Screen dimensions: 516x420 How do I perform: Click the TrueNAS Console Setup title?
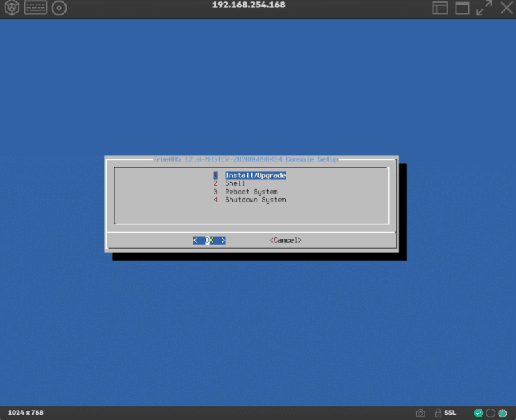pos(245,159)
